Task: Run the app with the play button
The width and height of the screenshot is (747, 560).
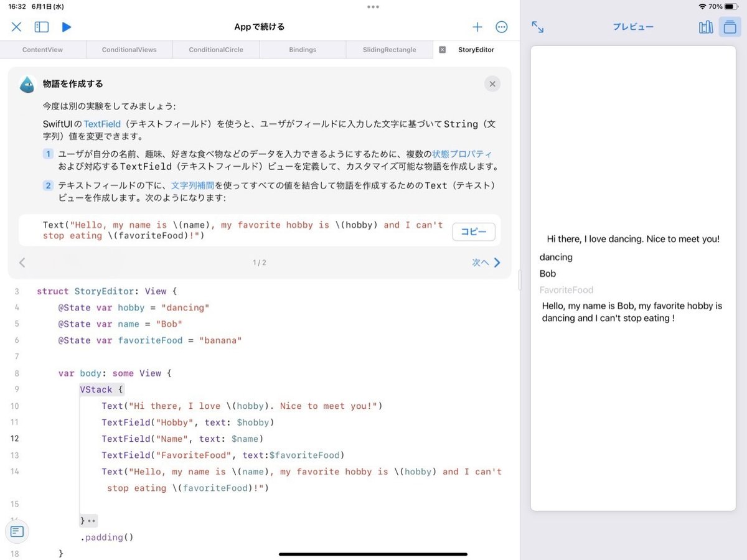Action: click(x=67, y=27)
